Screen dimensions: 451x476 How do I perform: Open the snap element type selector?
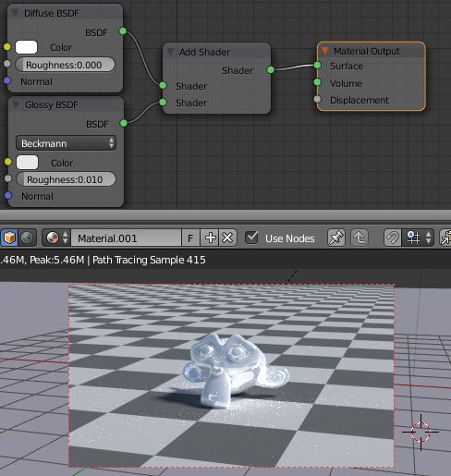418,238
